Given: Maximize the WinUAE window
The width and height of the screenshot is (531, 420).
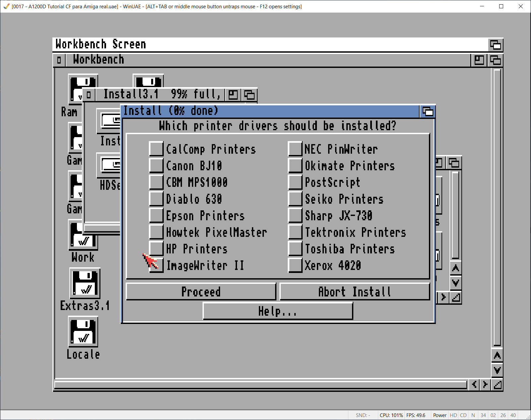Looking at the screenshot, I should (x=501, y=6).
